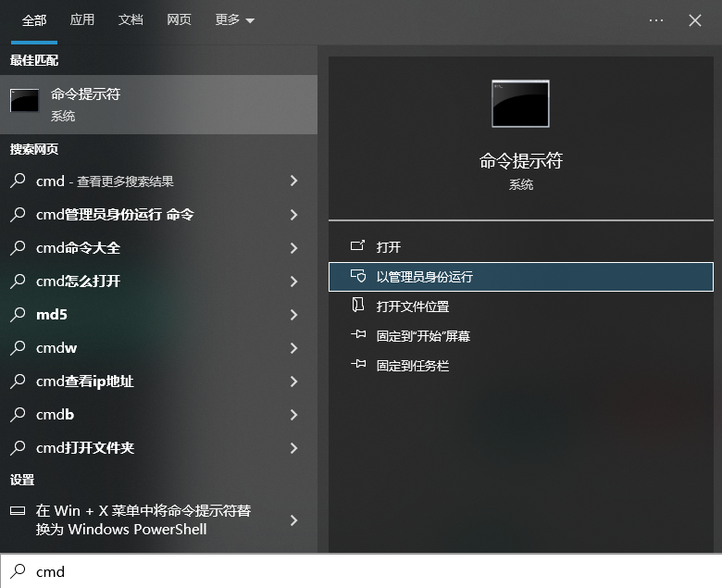
Task: Select 打开文件位置 option
Action: point(521,307)
